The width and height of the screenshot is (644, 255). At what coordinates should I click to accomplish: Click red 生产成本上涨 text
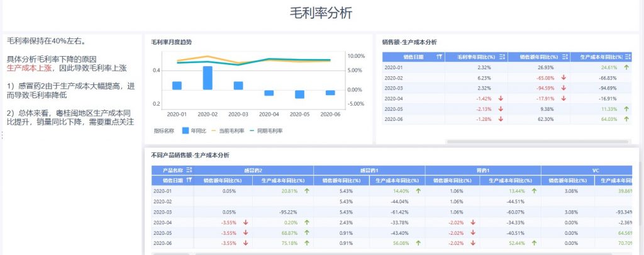point(29,67)
